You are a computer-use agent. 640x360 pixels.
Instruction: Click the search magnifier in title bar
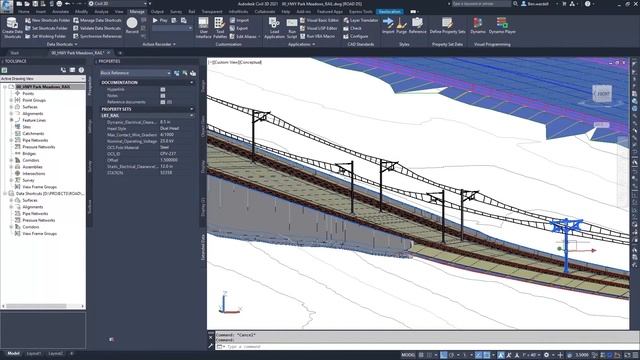pyautogui.click(x=516, y=4)
